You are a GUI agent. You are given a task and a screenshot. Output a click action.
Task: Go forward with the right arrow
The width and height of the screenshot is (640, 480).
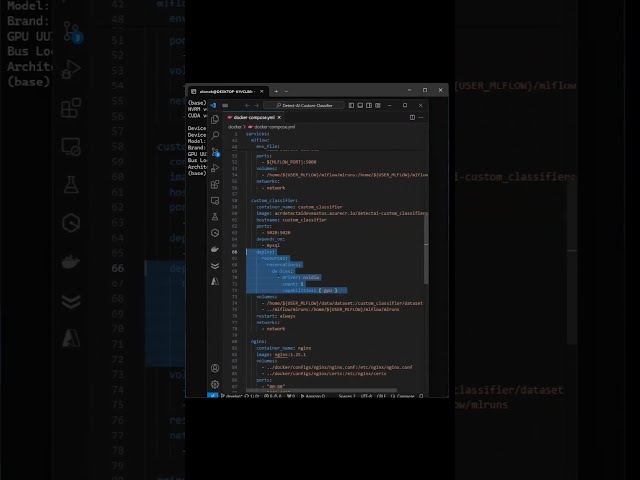coord(256,105)
